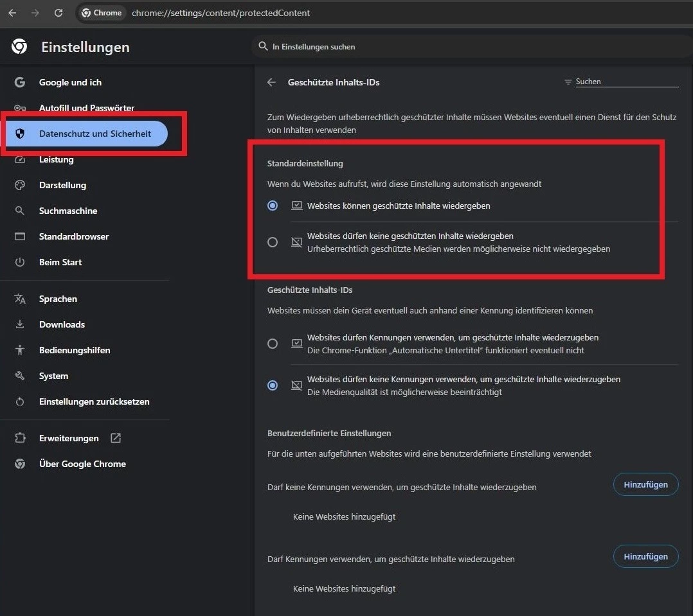Image resolution: width=693 pixels, height=616 pixels.
Task: Click the Suchen filter field
Action: coord(627,82)
